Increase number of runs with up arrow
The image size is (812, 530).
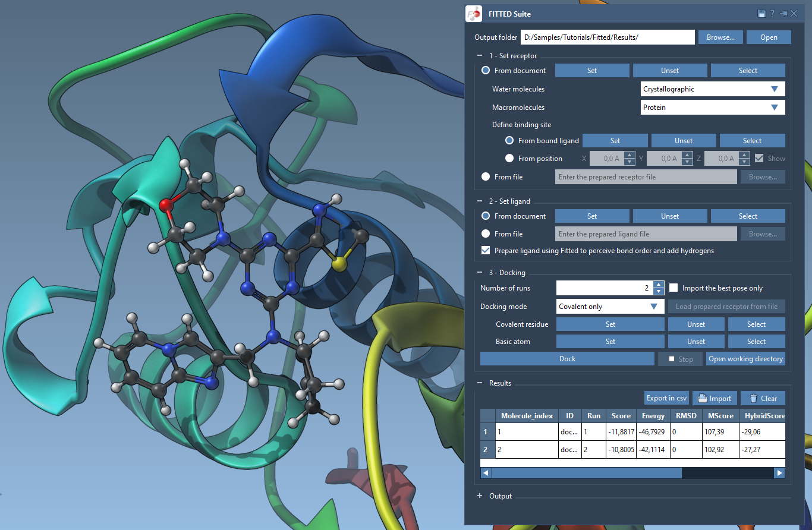(658, 285)
